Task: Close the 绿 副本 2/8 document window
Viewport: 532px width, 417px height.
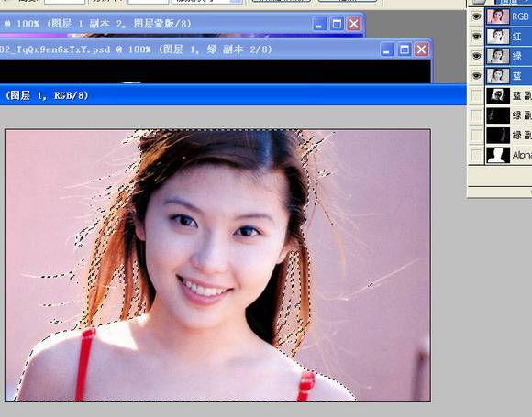Action: tap(421, 49)
